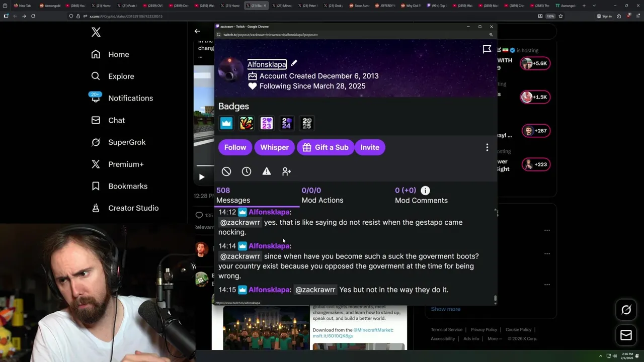Select the Mod Actions tab
This screenshot has width=644, height=362.
tap(323, 195)
